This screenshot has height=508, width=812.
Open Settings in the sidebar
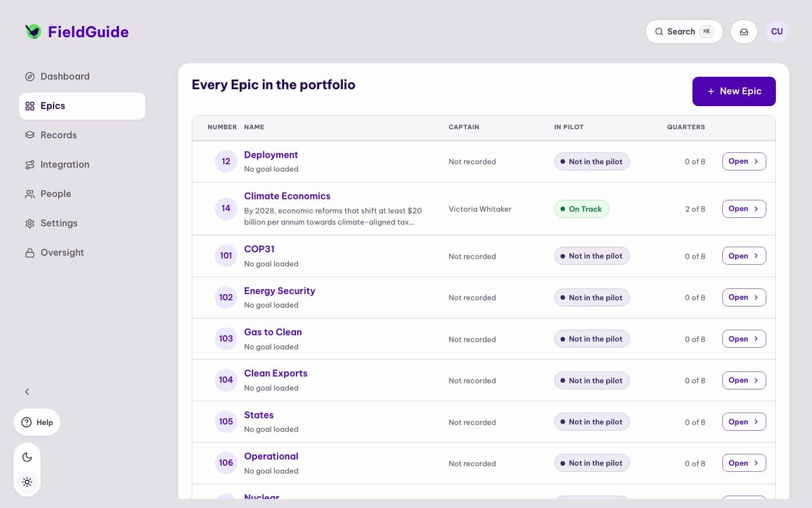point(82,224)
